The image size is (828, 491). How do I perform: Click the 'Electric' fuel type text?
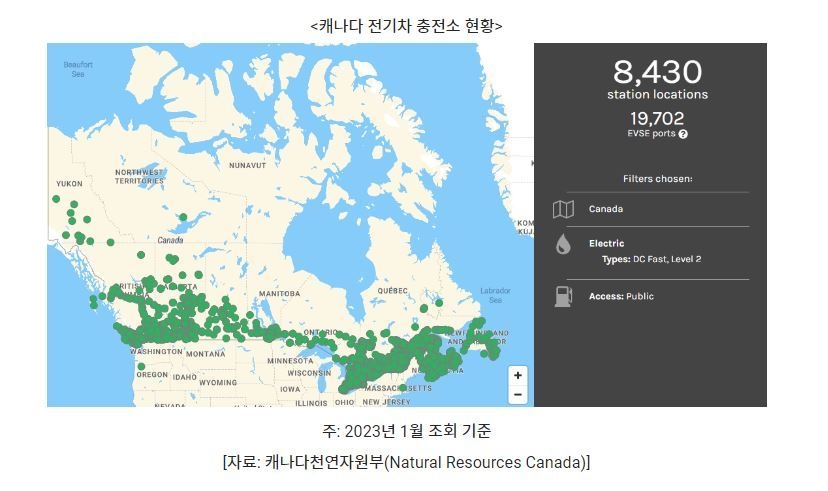(x=606, y=243)
